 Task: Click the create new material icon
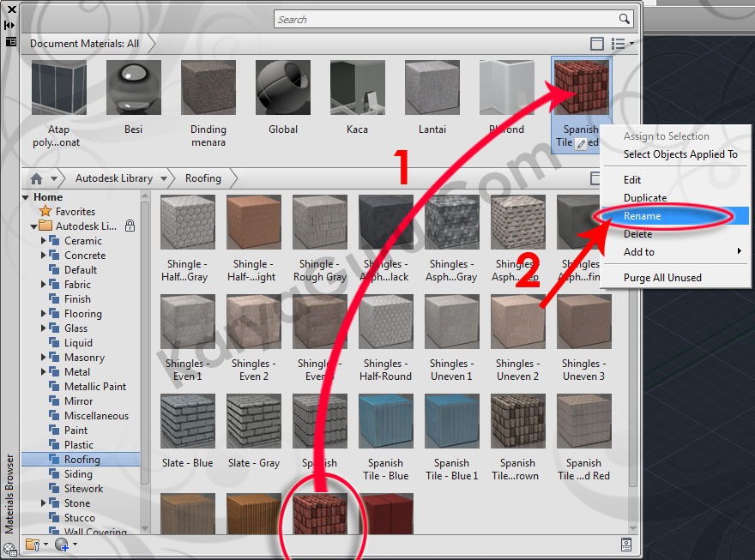(x=61, y=545)
